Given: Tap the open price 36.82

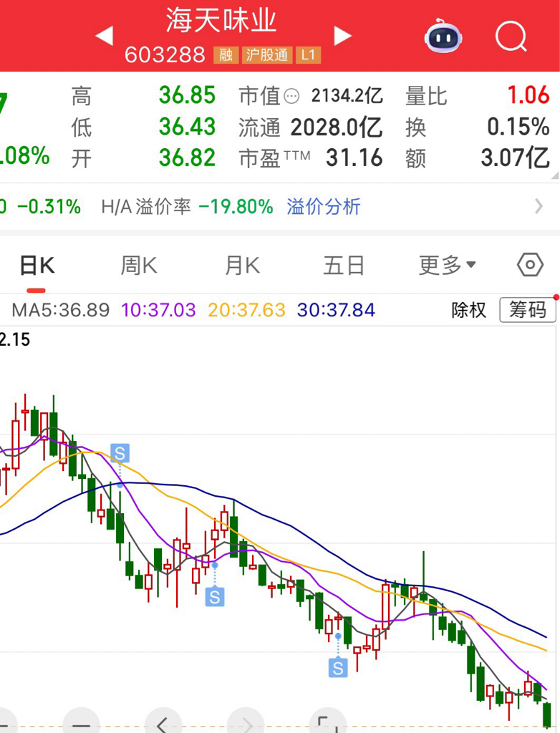Looking at the screenshot, I should click(x=187, y=158).
